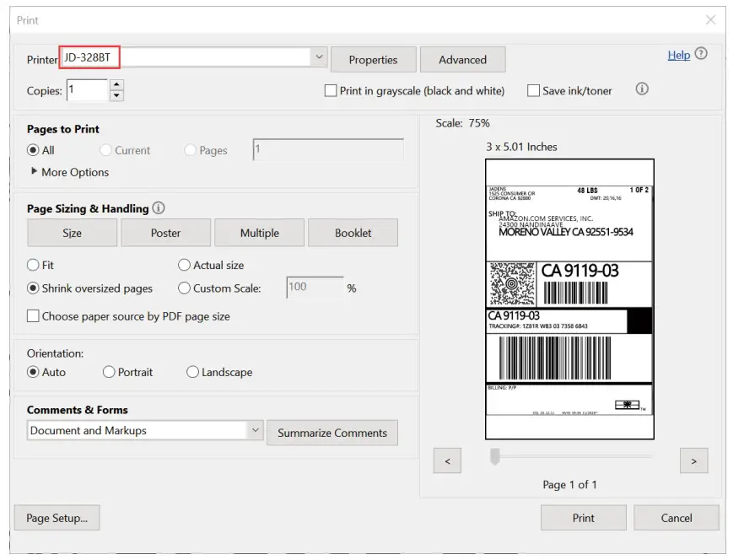The height and width of the screenshot is (560, 744).
Task: Expand the More Options section
Action: 70,172
